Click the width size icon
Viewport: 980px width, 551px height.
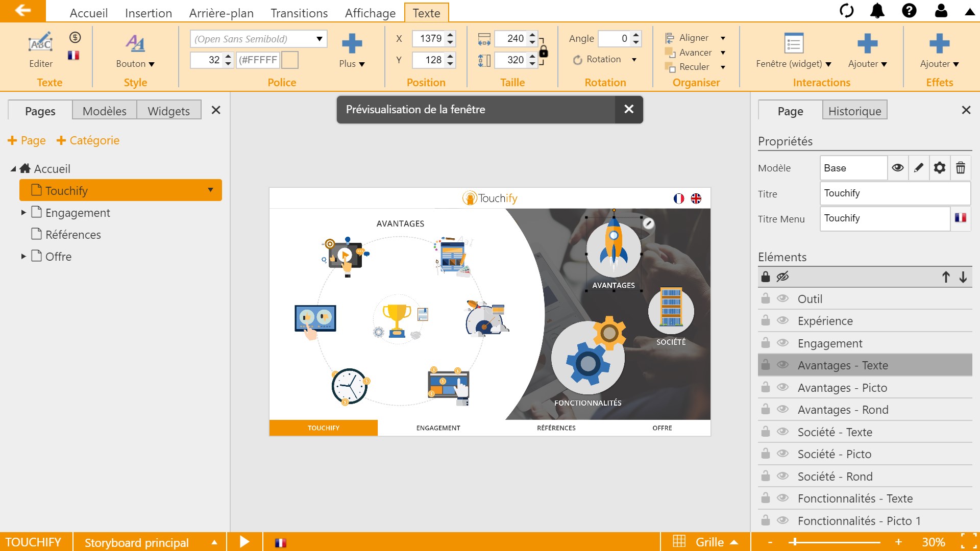pos(484,39)
